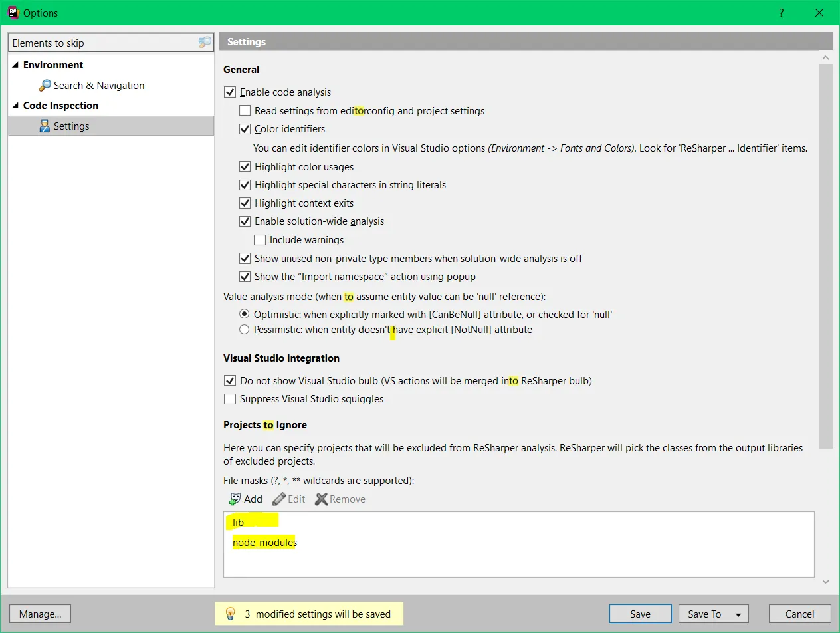The height and width of the screenshot is (633, 840).
Task: Click the ReSharper icon in title bar
Action: point(13,13)
